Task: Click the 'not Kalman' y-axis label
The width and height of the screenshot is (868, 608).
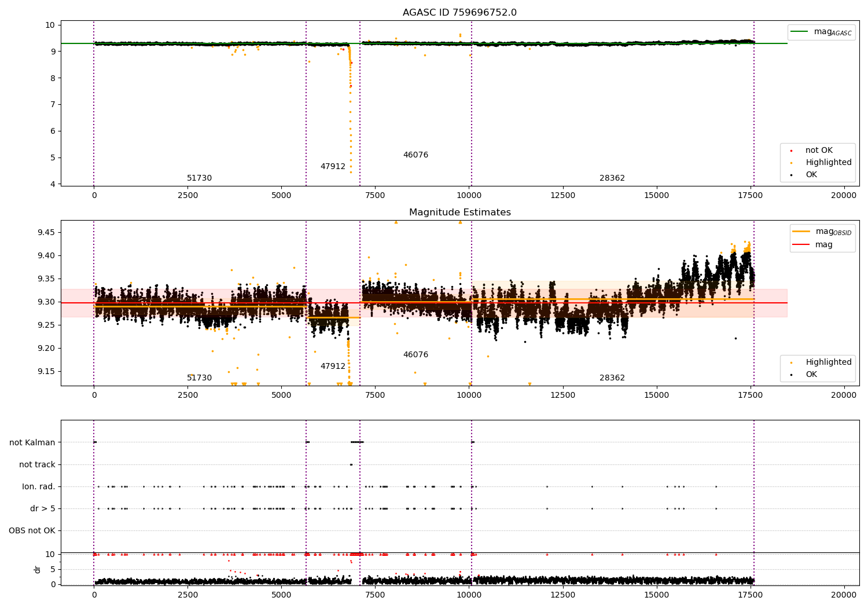Action: (32, 442)
